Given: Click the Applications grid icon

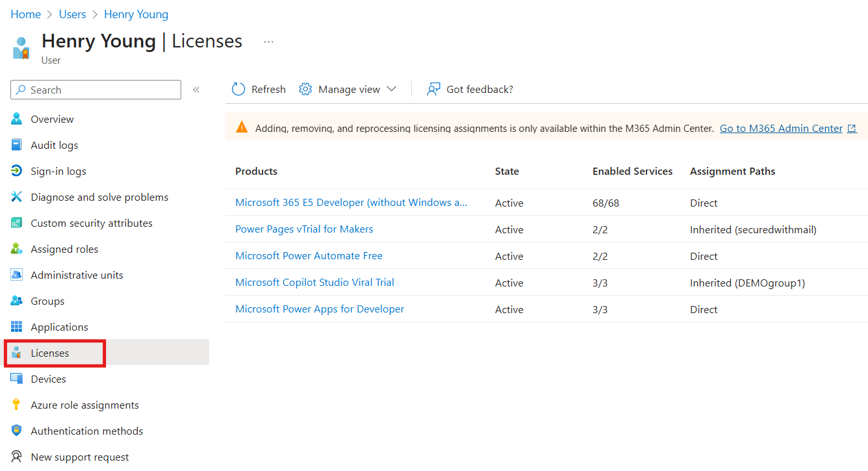Looking at the screenshot, I should click(x=16, y=327).
